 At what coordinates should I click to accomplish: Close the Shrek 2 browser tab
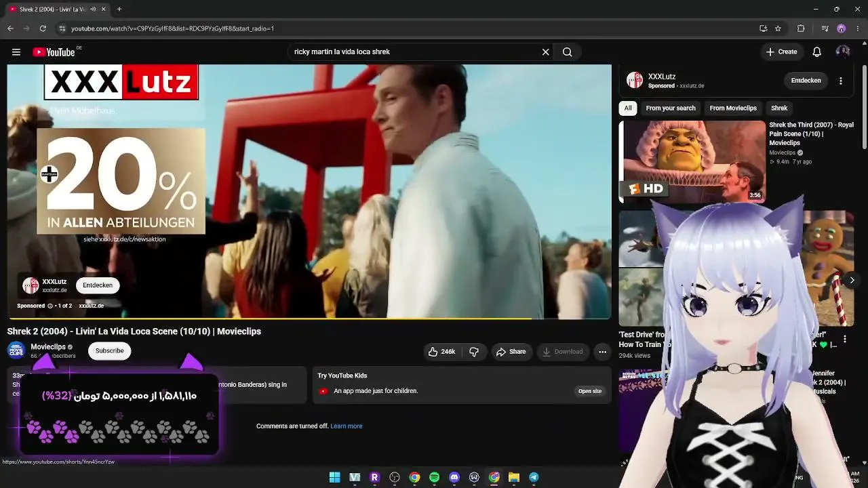pyautogui.click(x=104, y=9)
